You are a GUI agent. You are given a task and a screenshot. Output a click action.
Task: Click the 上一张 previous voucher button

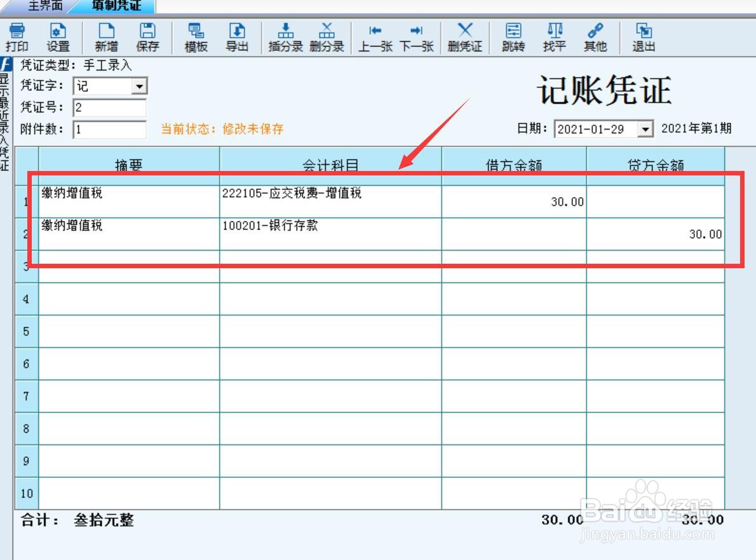coord(376,36)
